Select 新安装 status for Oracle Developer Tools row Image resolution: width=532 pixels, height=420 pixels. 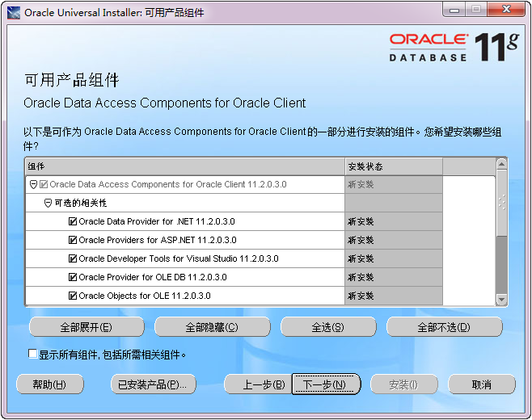tap(394, 259)
